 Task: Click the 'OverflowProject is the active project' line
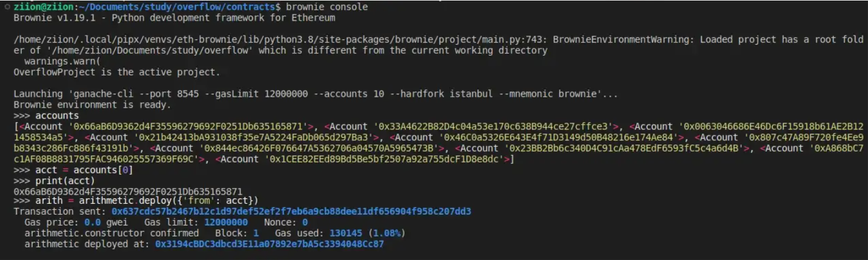point(116,73)
